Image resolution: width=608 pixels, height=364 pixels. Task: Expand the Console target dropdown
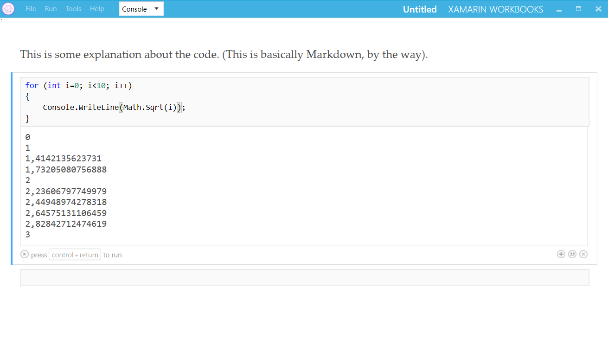click(141, 9)
